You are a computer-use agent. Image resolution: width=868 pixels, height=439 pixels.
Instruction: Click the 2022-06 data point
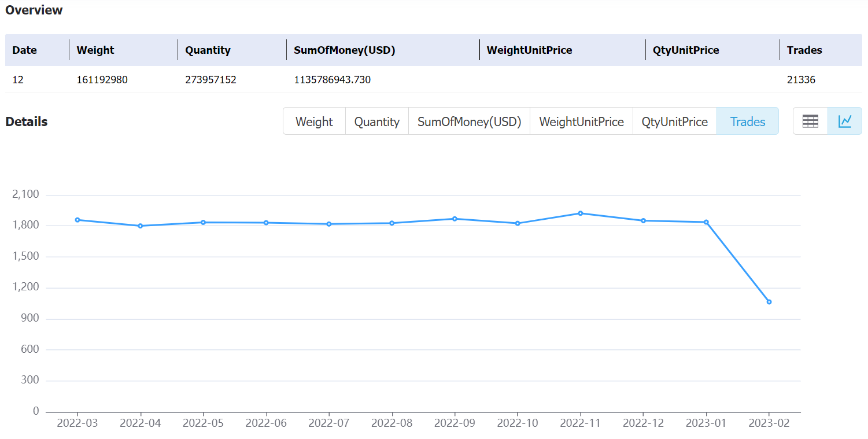point(266,223)
